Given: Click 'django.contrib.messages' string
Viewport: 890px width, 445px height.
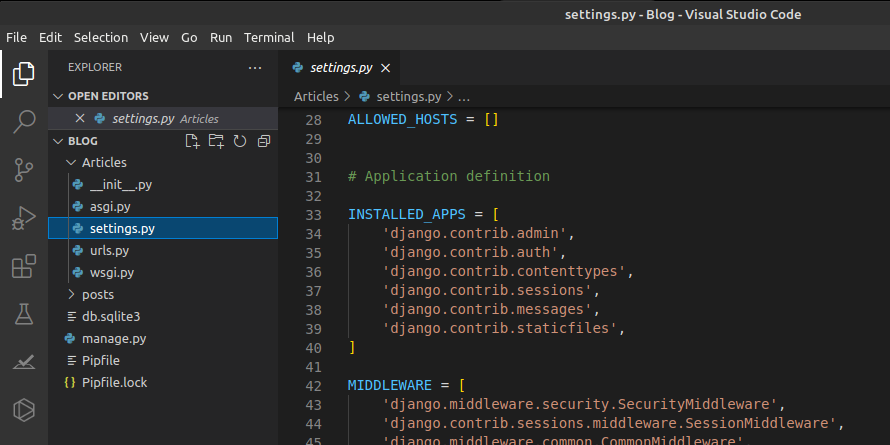Looking at the screenshot, I should pyautogui.click(x=487, y=309).
